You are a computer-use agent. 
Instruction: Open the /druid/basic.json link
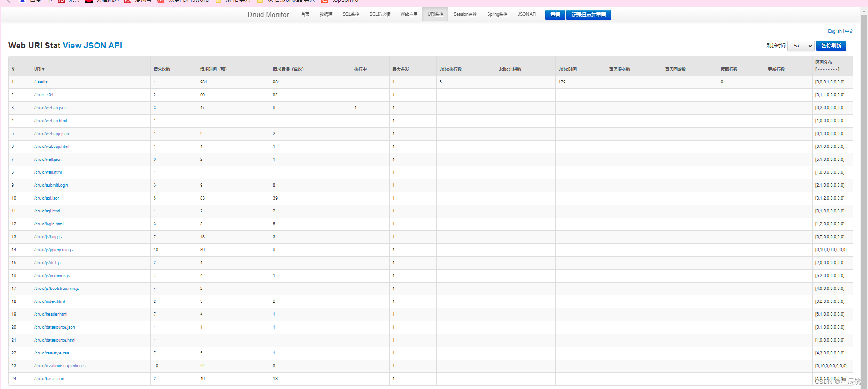[49, 379]
